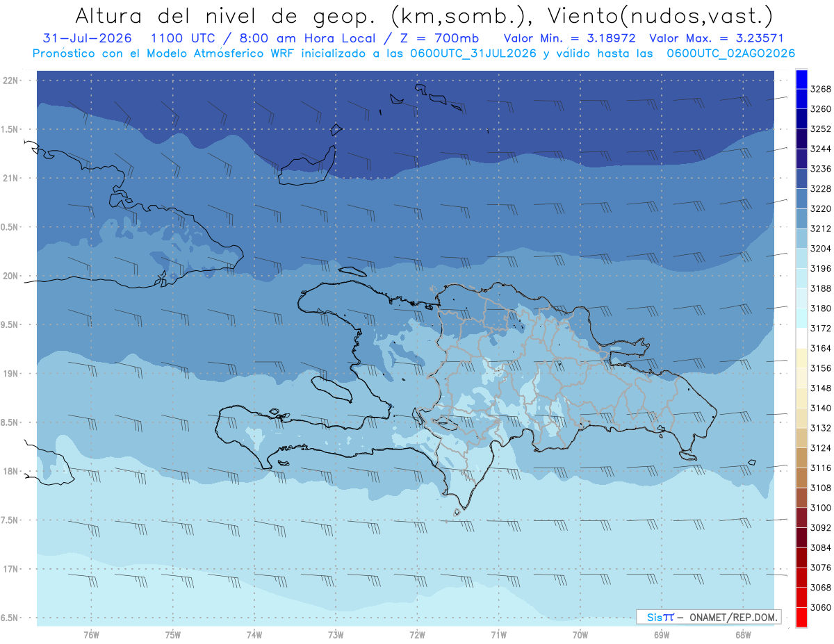834x644 pixels.
Task: Click the '3268' colorbar value
Action: [x=821, y=89]
